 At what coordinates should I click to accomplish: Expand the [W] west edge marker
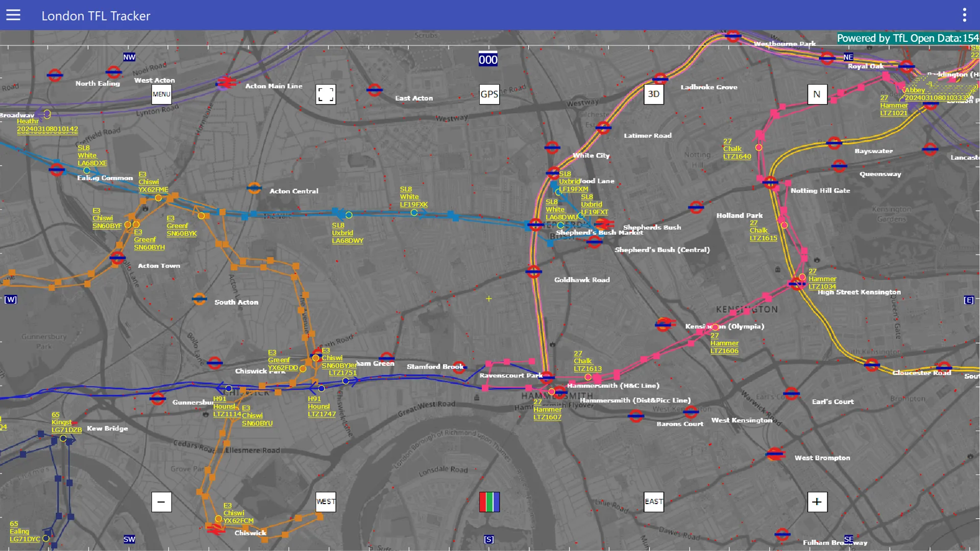[x=11, y=300]
